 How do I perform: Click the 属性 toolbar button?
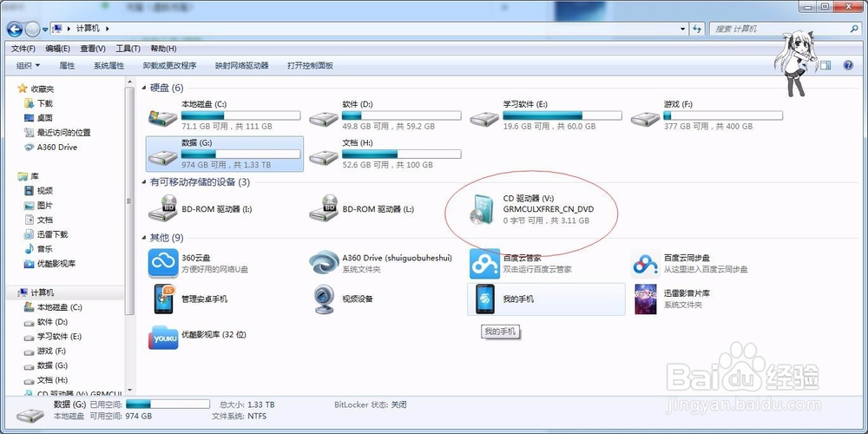pos(67,65)
